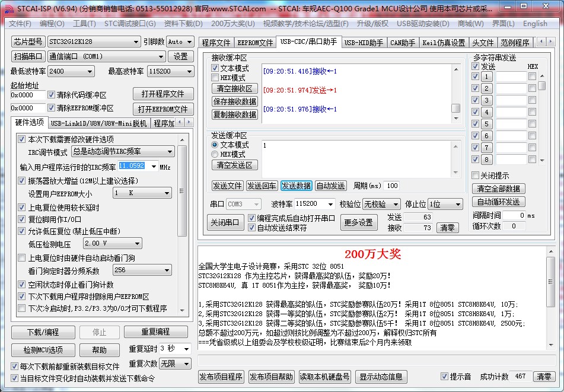Click the STCAI-ISP title bar app icon

click(9, 8)
